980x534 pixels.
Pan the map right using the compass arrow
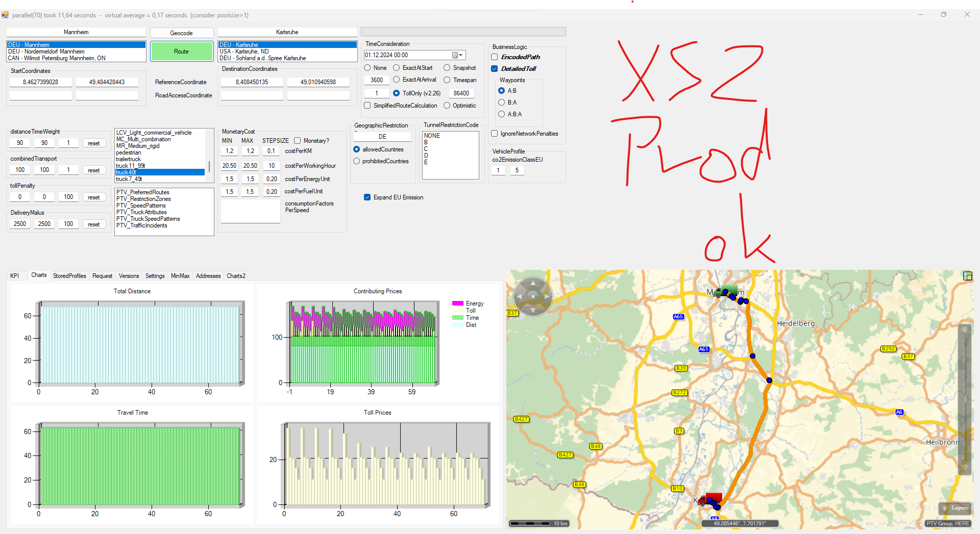(547, 296)
